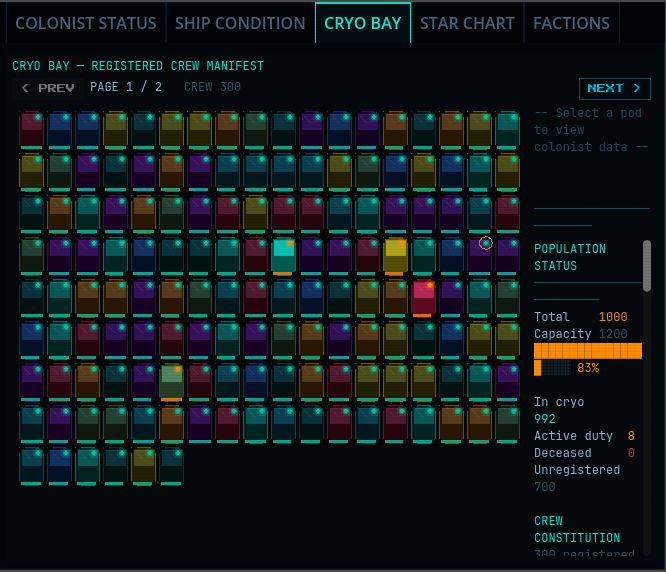The height and width of the screenshot is (572, 666).
Task: Pick the first pod in the fifth row
Action: pyautogui.click(x=31, y=299)
